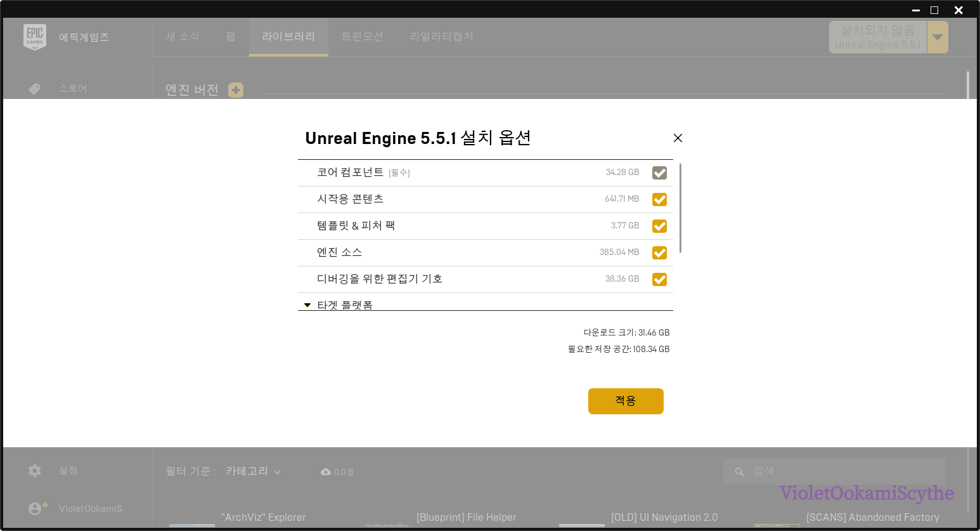Click the 엔진 버전 heading
The image size is (980, 531).
point(192,90)
